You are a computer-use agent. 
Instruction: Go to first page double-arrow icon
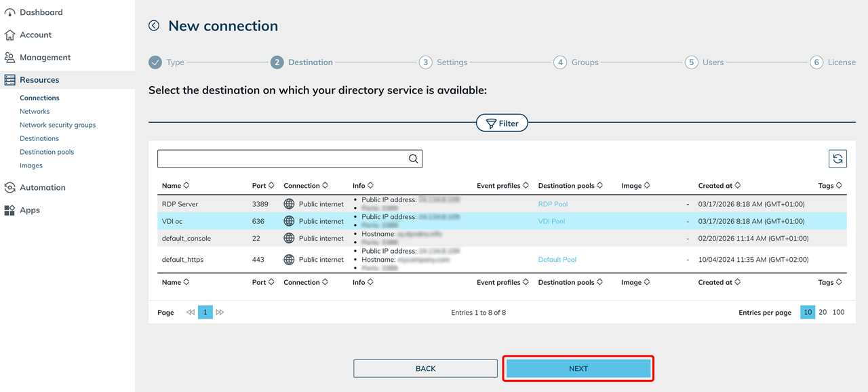pyautogui.click(x=191, y=313)
